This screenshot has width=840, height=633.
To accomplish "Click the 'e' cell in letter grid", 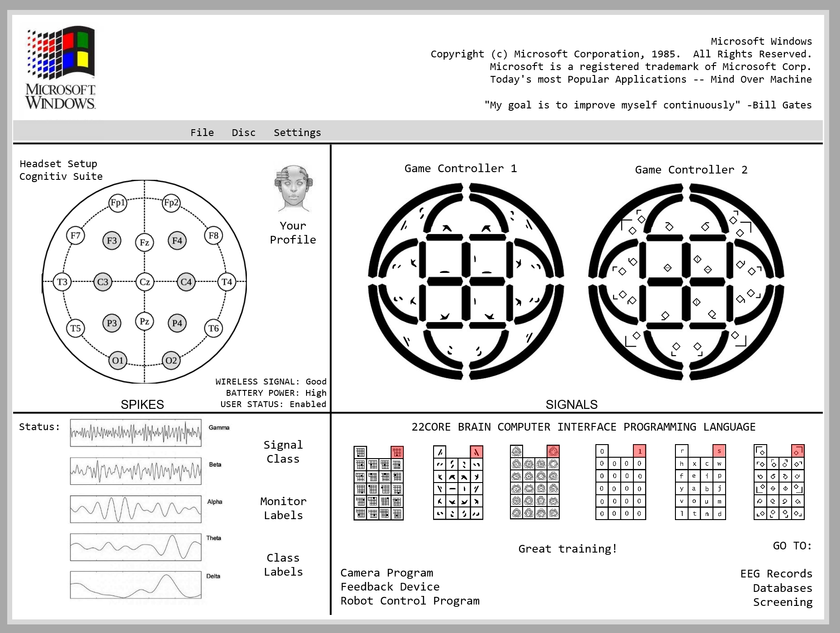I will 694,476.
